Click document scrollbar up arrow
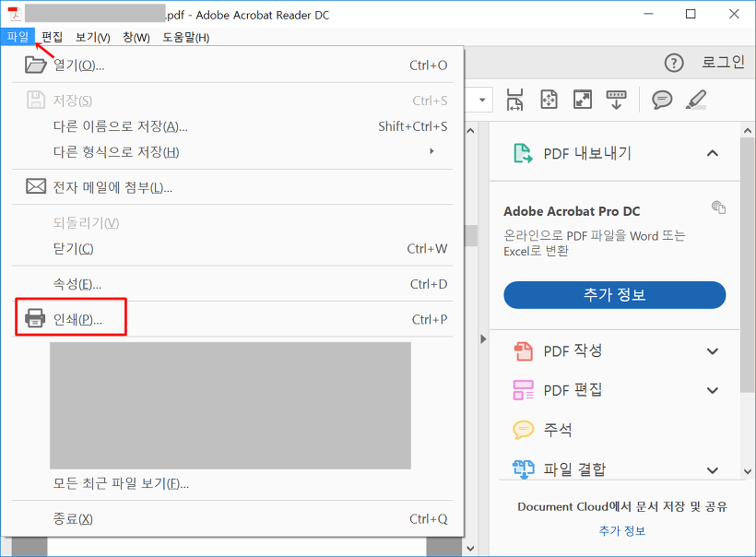 tap(470, 131)
